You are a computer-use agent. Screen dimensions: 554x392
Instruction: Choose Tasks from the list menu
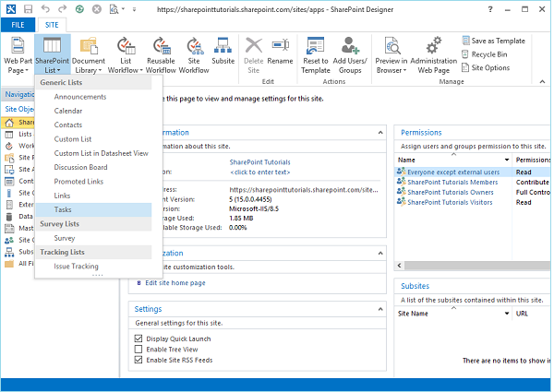63,209
